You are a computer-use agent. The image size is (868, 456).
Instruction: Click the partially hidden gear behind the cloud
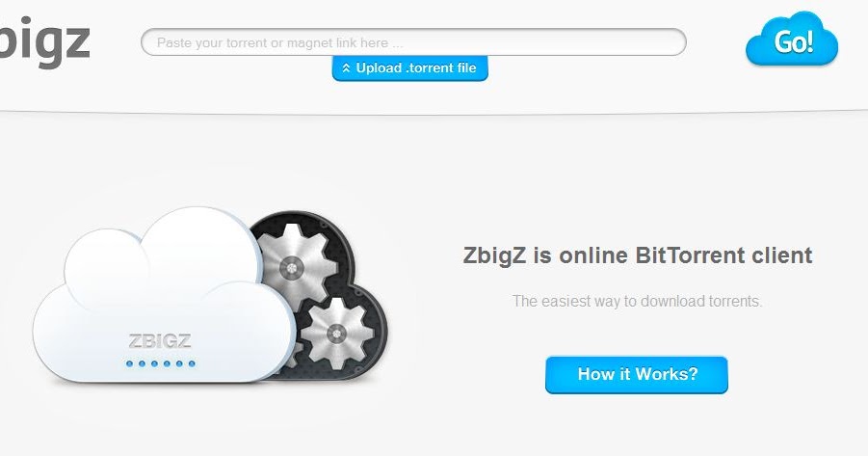296,355
